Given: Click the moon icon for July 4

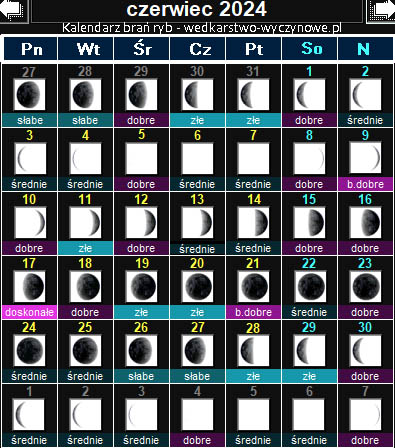Looking at the screenshot, I should click(x=197, y=415).
